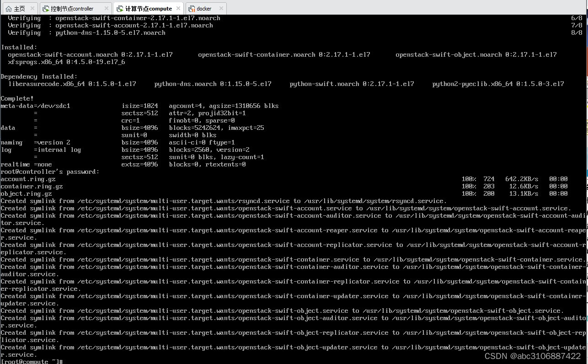
Task: Click the swift-object-replicator.service symlink line
Action: [x=294, y=337]
